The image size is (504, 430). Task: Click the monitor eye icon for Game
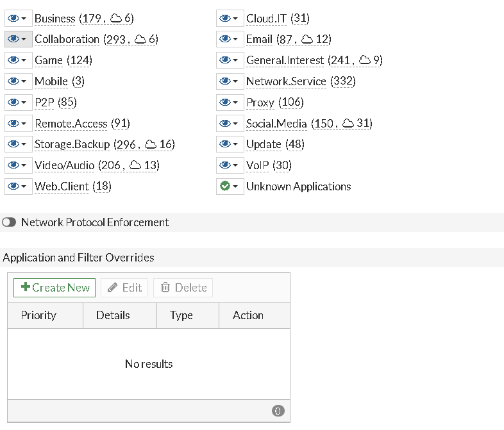click(13, 60)
